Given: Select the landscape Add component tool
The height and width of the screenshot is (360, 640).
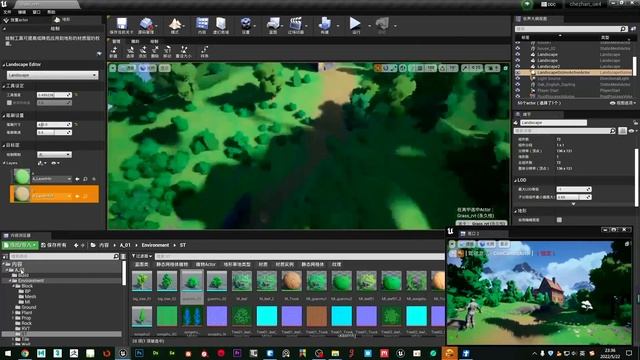Looking at the screenshot, I should (x=143, y=52).
